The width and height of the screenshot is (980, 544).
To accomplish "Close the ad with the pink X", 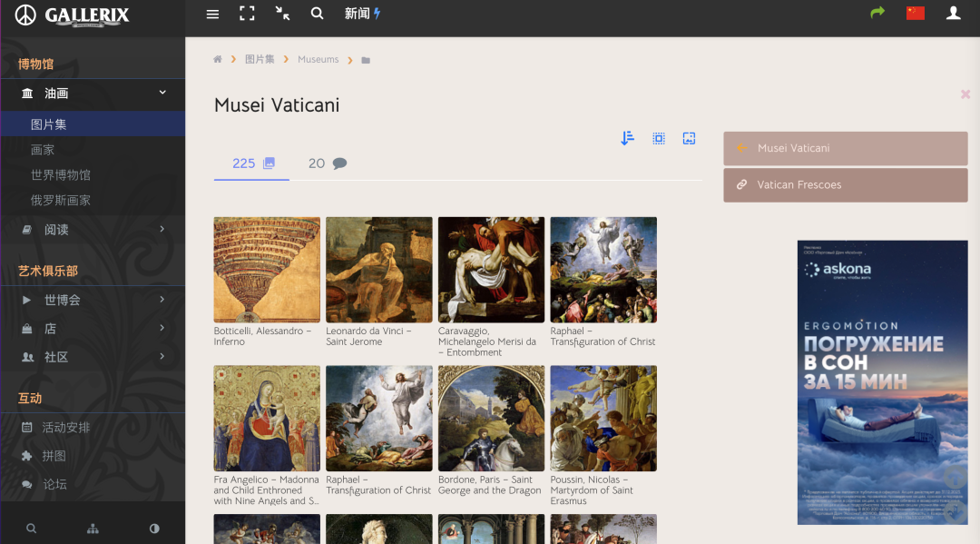I will click(x=965, y=94).
